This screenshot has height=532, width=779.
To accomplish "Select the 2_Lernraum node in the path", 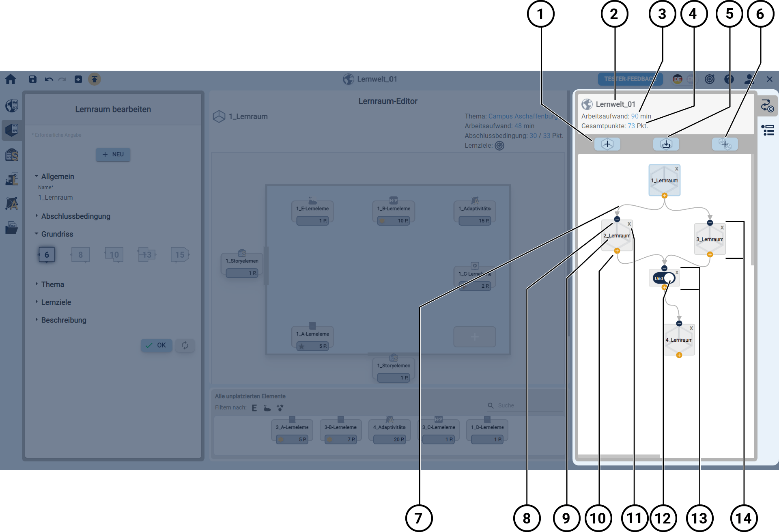I will click(x=617, y=235).
